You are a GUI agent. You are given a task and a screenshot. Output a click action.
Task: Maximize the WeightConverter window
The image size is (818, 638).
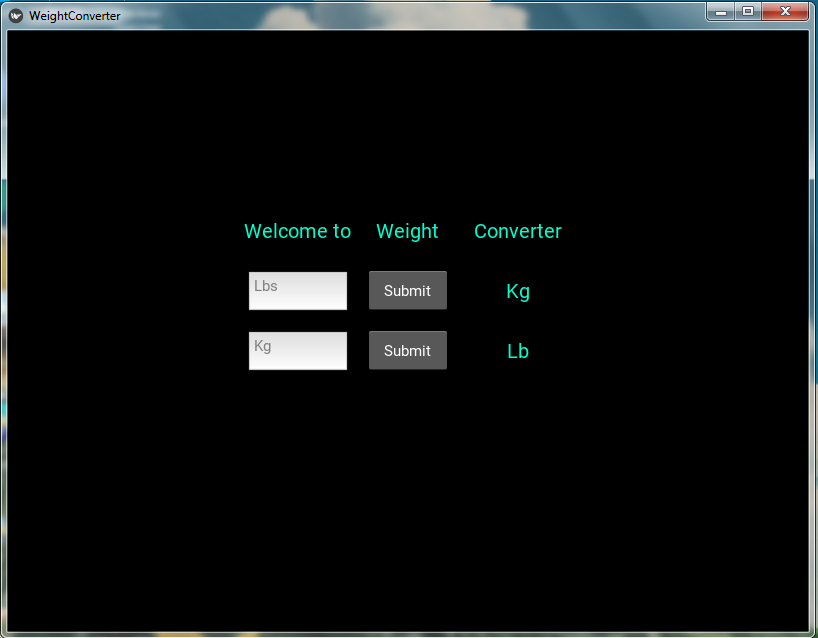[x=748, y=11]
